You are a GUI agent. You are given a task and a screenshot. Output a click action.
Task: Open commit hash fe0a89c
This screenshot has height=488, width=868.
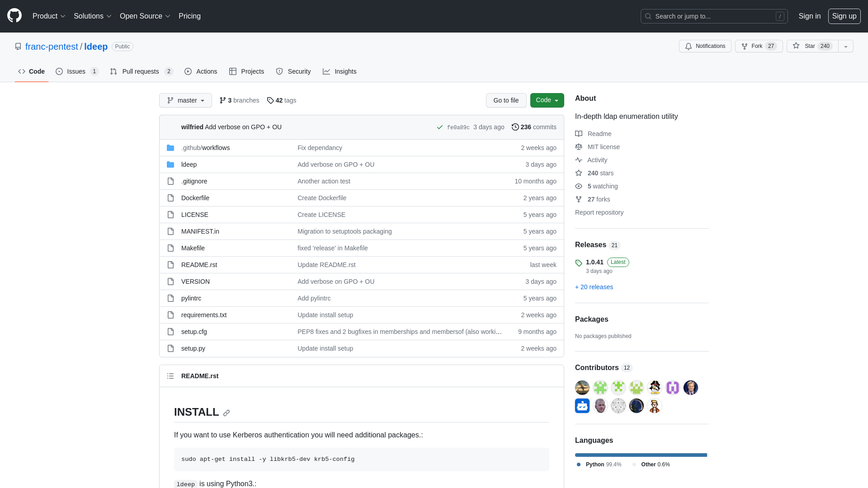click(x=458, y=127)
